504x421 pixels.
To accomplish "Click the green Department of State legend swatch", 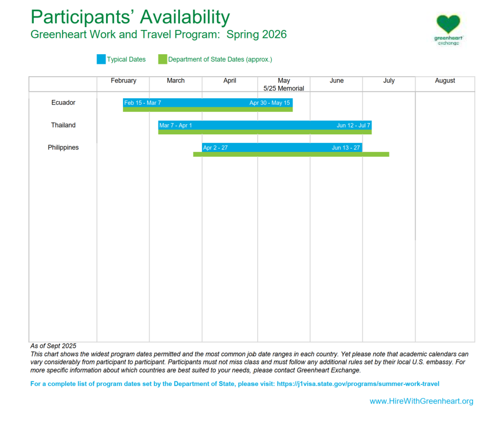I will pos(162,59).
